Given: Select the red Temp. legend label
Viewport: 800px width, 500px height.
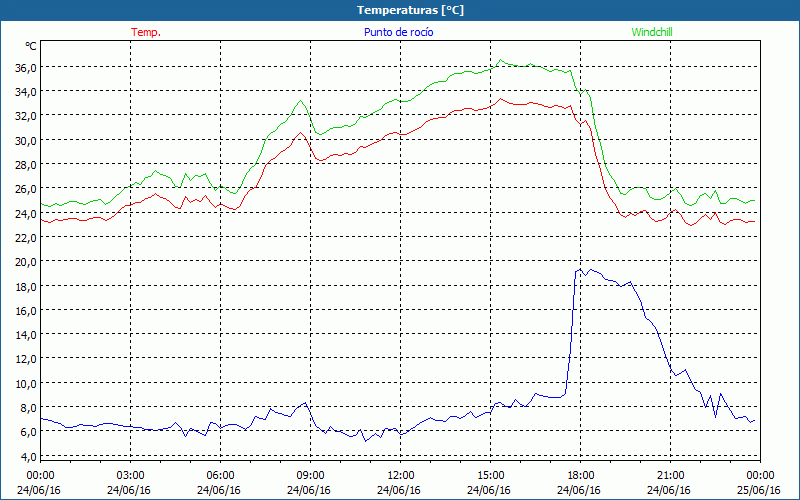Looking at the screenshot, I should click(146, 32).
